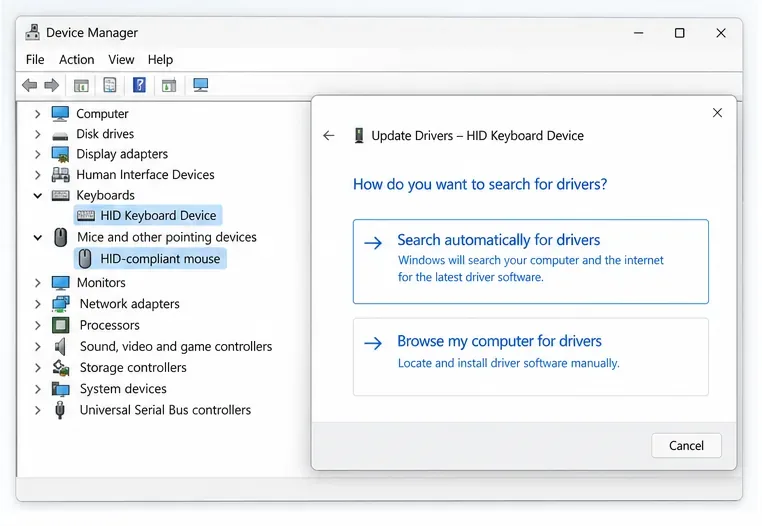Click the System devices category icon
Screen dimensions: 762x526
click(x=61, y=389)
